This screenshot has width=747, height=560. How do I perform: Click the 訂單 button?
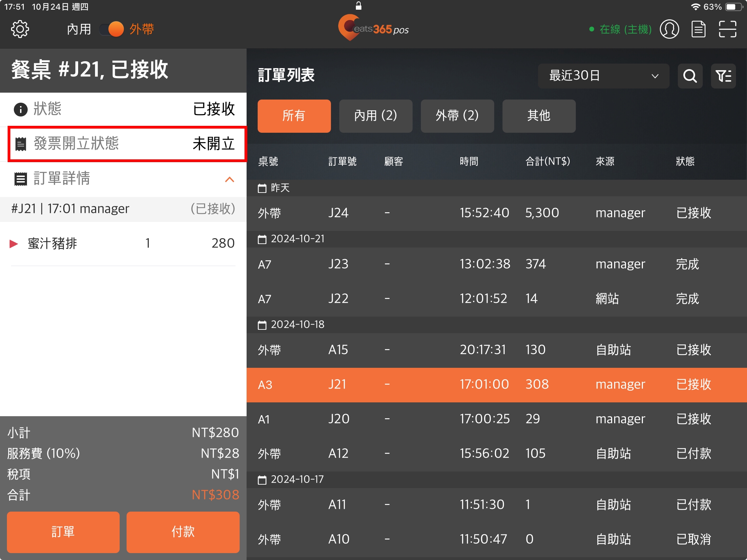click(x=63, y=532)
